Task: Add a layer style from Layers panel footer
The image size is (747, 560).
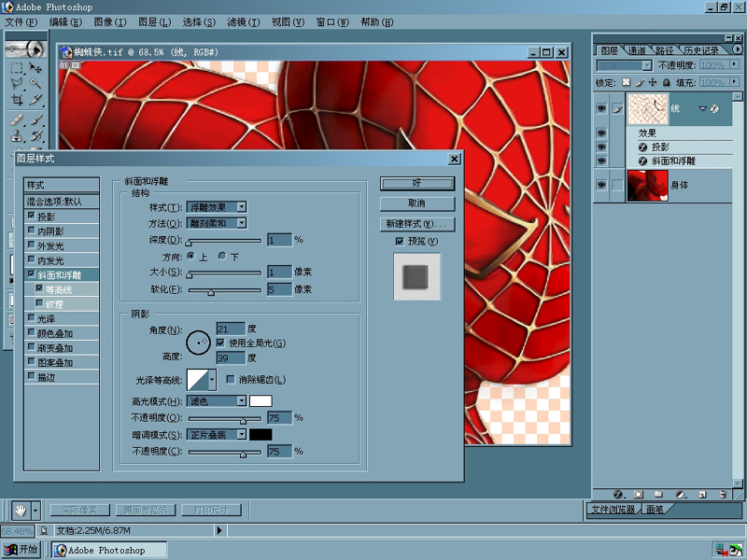Action: click(x=618, y=495)
